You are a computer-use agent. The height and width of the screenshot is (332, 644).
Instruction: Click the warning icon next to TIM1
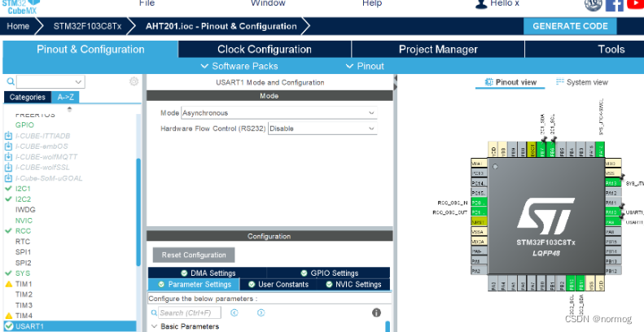click(x=8, y=284)
